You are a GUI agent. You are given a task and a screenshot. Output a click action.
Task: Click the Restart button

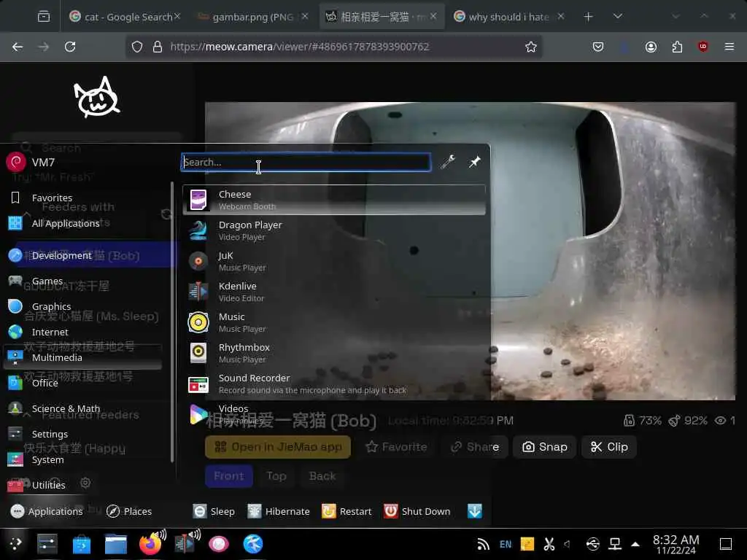(x=347, y=511)
